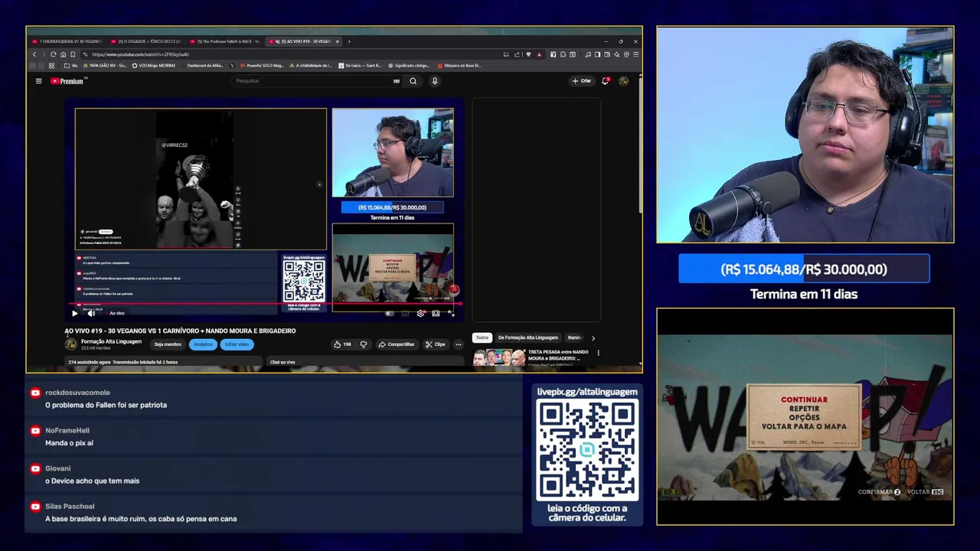980x551 pixels.
Task: Open the X (Twitter) bookmark icon
Action: tap(232, 66)
